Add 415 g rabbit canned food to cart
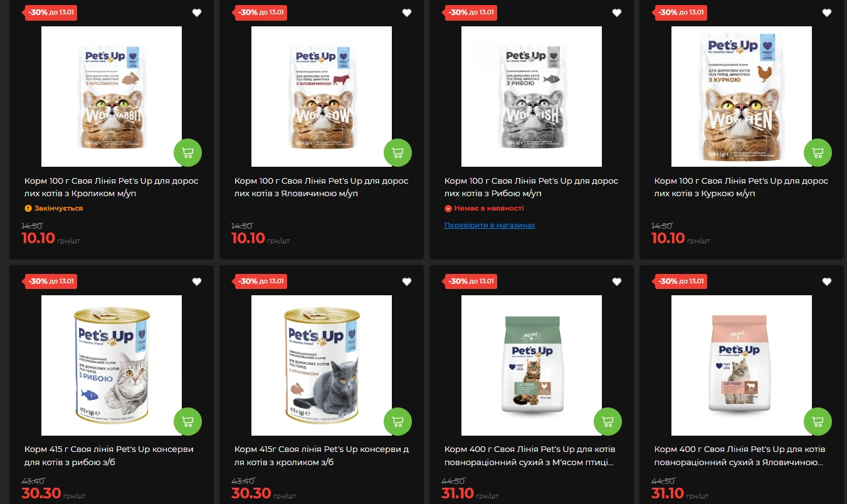The width and height of the screenshot is (847, 504). click(397, 422)
